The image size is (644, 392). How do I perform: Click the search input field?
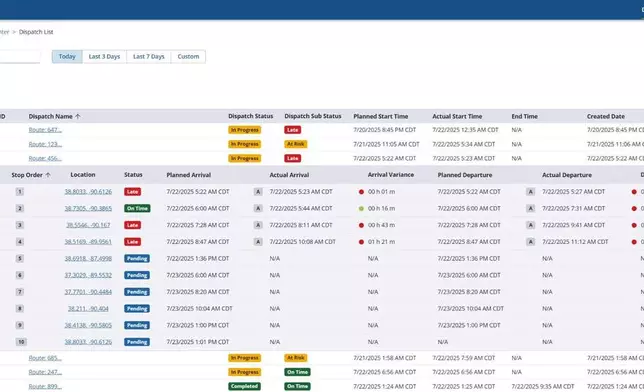(20, 57)
